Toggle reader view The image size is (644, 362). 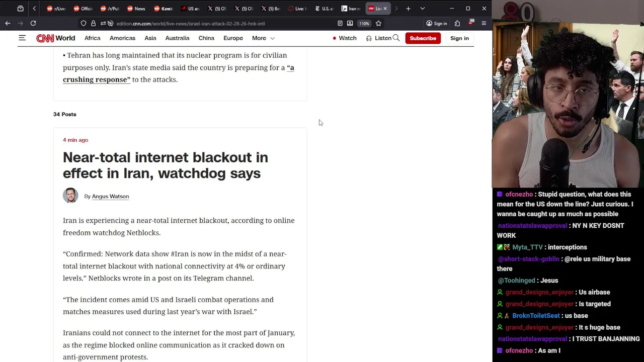point(340,23)
